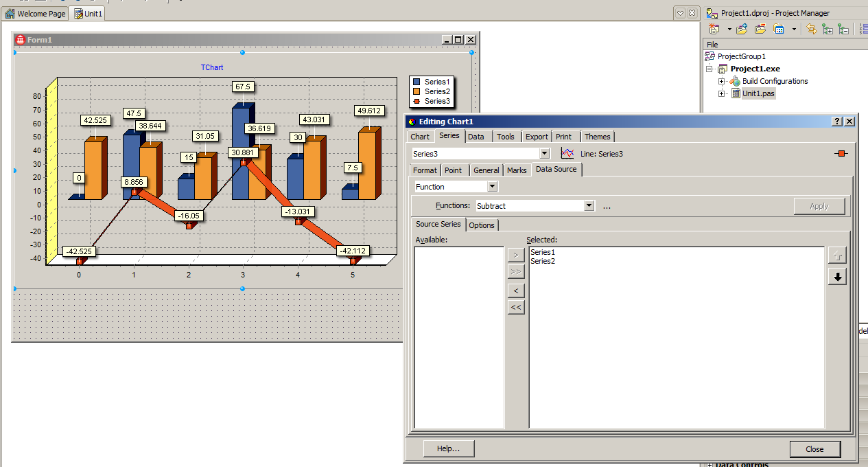Switch to the Welcome Page tab
Screen dimensions: 868x467
pos(36,14)
